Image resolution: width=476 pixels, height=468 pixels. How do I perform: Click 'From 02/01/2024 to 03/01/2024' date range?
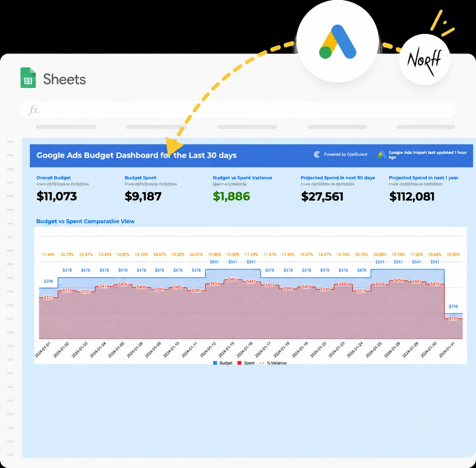click(x=328, y=184)
